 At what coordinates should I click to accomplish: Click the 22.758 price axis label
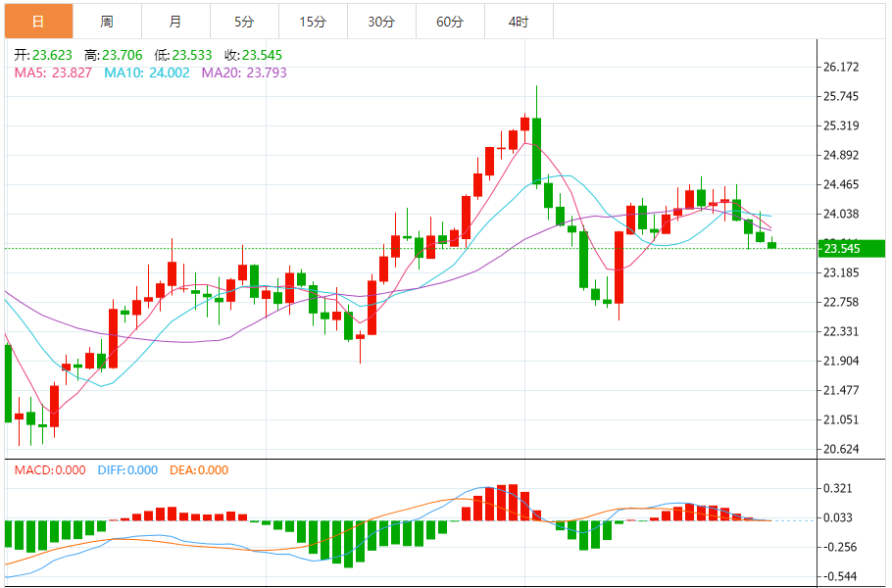[x=841, y=302]
